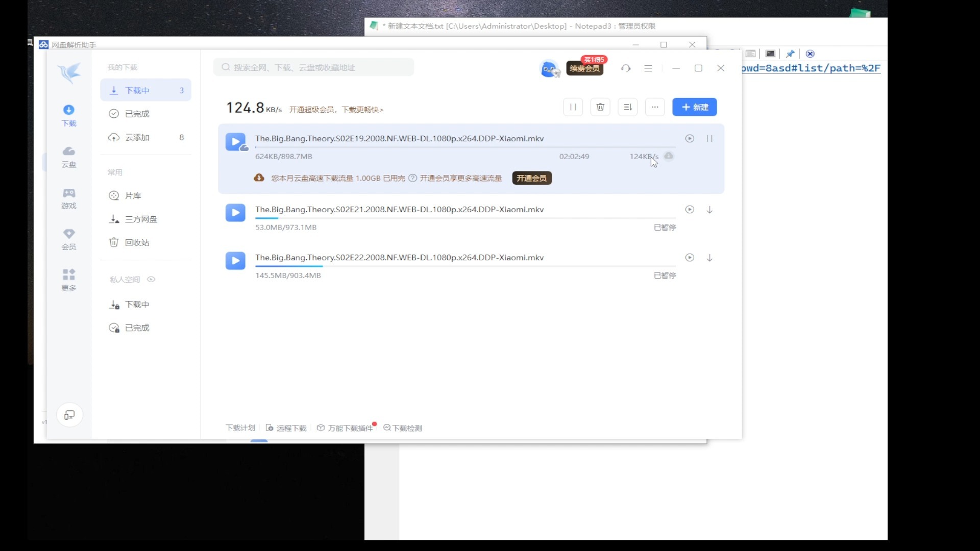Click the user avatar icon
Viewport: 980px width, 551px height.
point(549,68)
